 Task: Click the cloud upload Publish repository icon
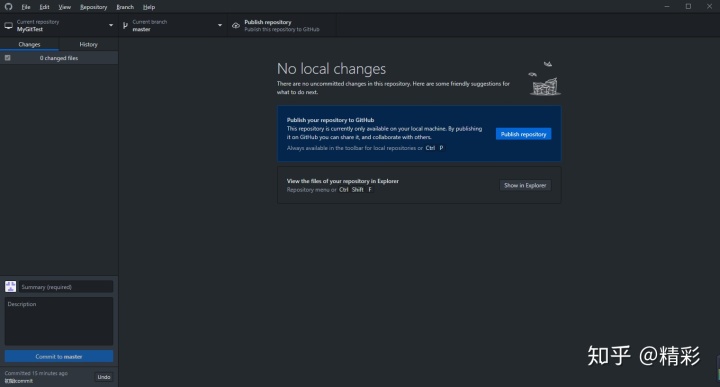click(x=236, y=26)
